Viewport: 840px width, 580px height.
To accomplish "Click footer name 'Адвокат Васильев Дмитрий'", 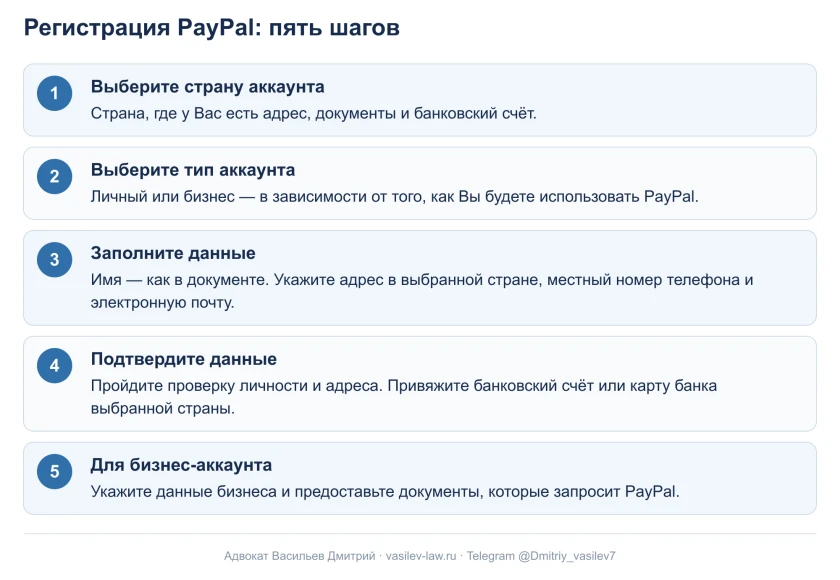I will [299, 556].
